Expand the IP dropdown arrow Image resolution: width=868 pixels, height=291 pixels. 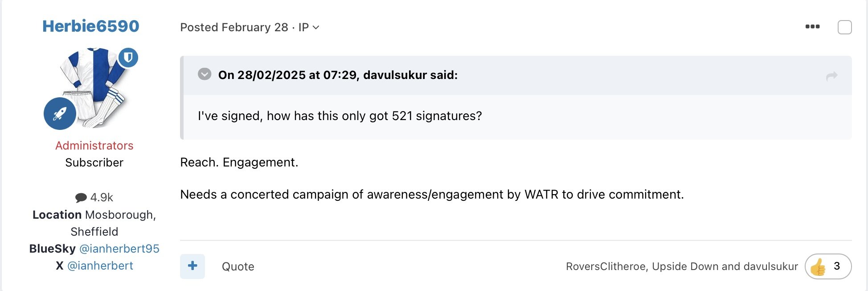pos(316,28)
